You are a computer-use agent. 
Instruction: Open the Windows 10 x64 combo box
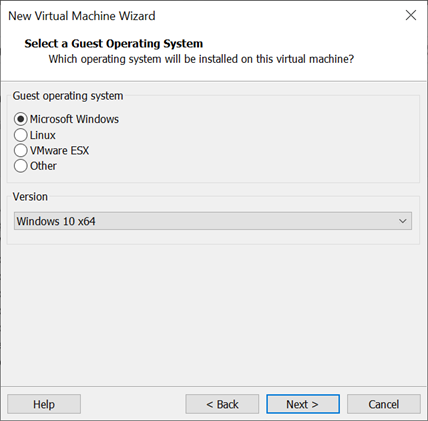coord(213,221)
